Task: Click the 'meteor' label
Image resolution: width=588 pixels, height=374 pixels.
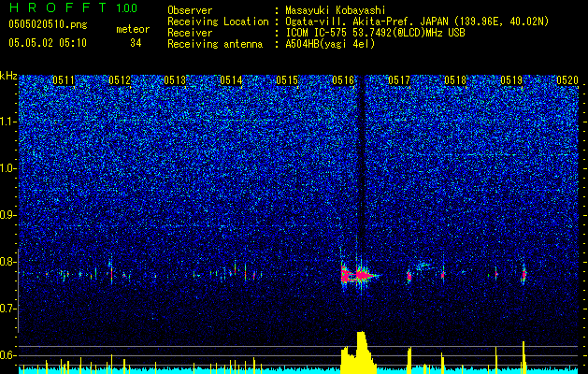Action: coord(133,29)
